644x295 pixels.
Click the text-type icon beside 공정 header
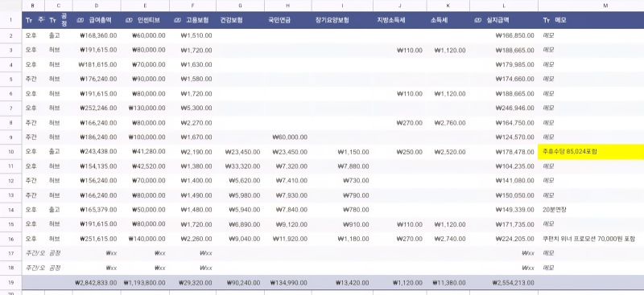click(52, 20)
